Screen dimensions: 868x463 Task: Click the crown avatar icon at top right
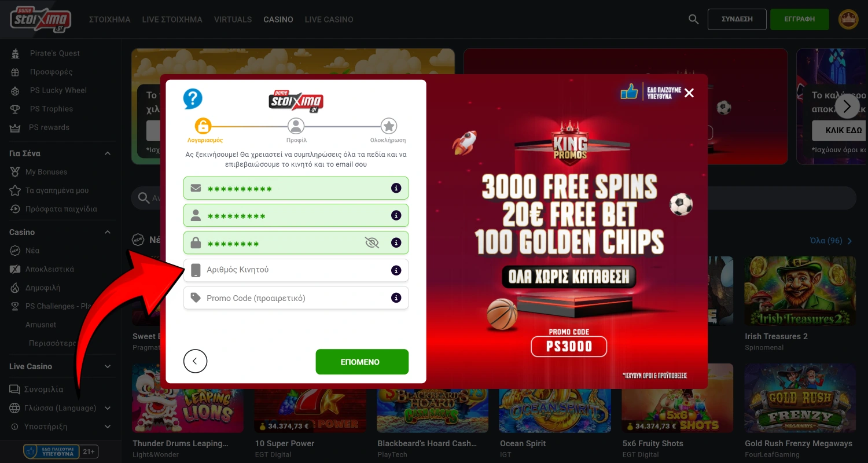point(848,19)
